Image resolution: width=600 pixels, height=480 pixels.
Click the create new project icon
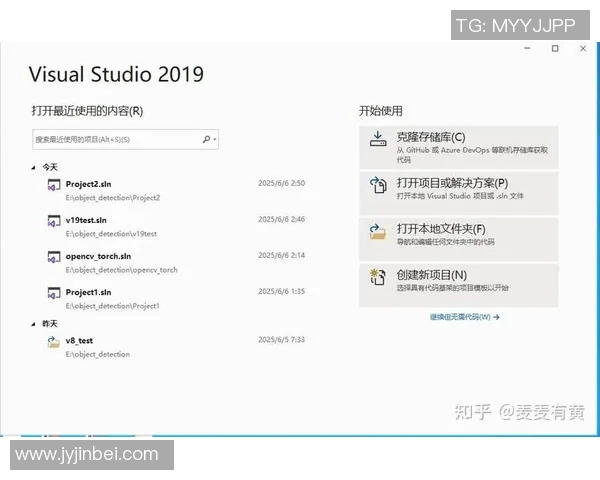(378, 277)
